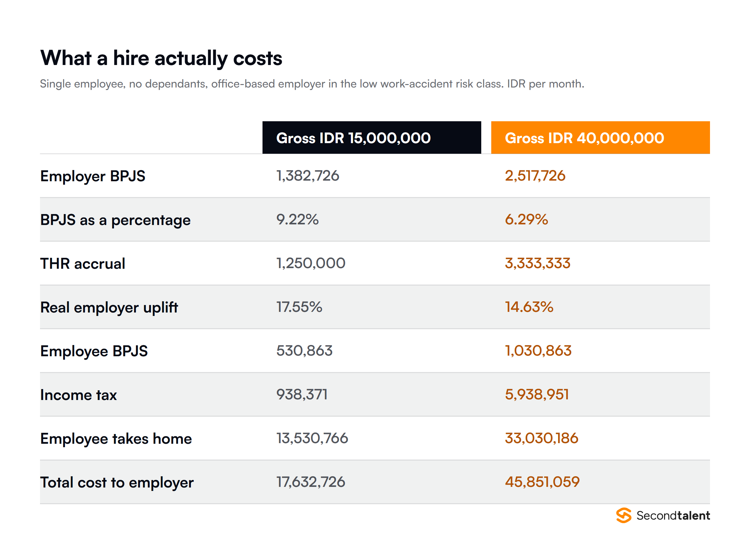The image size is (750, 560).
Task: Select the 6.29% cell
Action: coord(526,219)
